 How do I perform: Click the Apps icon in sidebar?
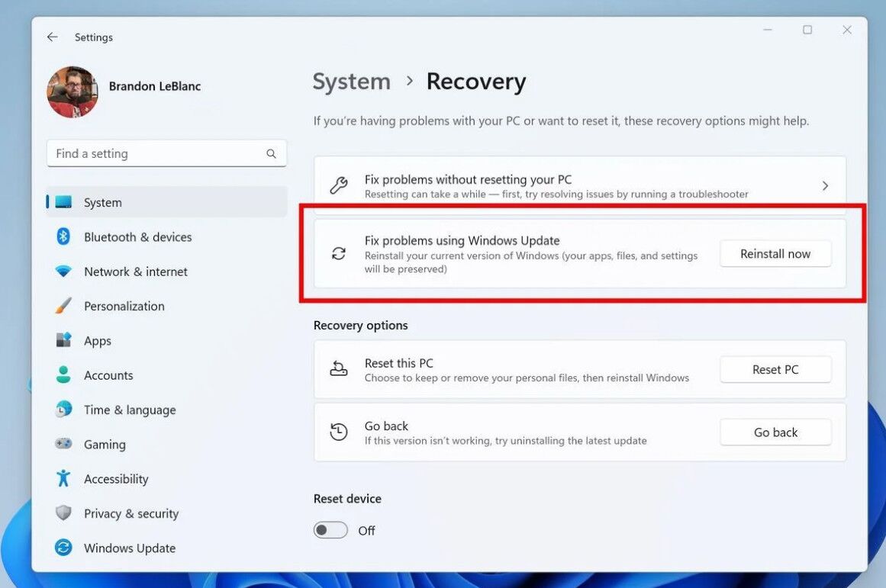click(63, 340)
